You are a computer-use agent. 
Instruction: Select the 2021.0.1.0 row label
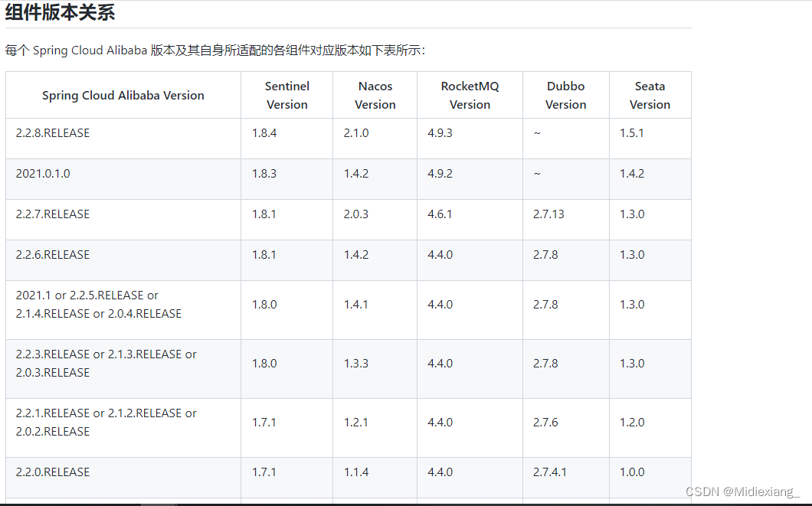pyautogui.click(x=43, y=173)
